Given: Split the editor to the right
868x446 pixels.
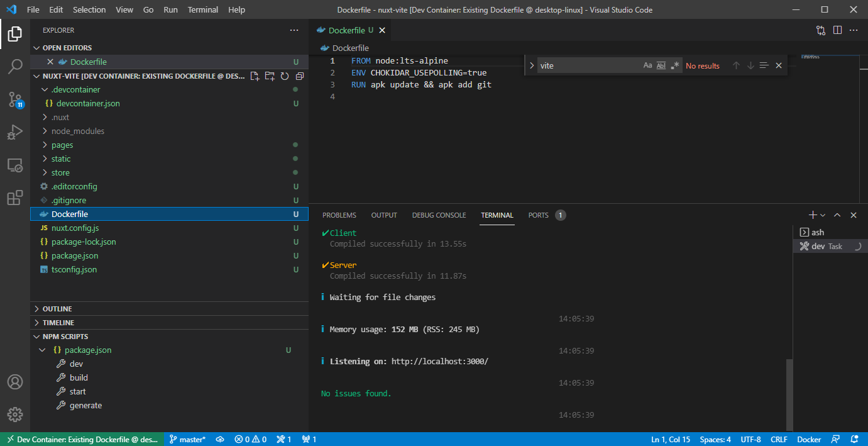Looking at the screenshot, I should [x=837, y=30].
